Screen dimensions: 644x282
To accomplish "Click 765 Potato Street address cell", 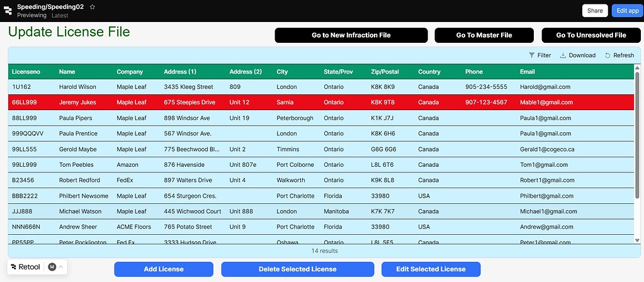I will tap(188, 227).
